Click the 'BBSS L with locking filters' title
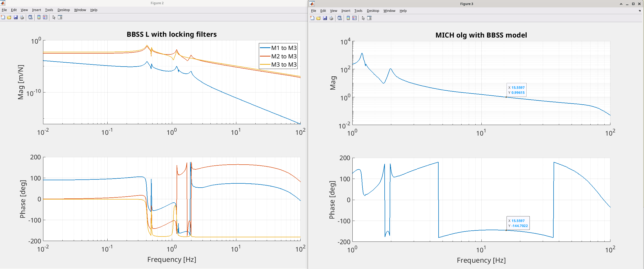 pyautogui.click(x=172, y=34)
